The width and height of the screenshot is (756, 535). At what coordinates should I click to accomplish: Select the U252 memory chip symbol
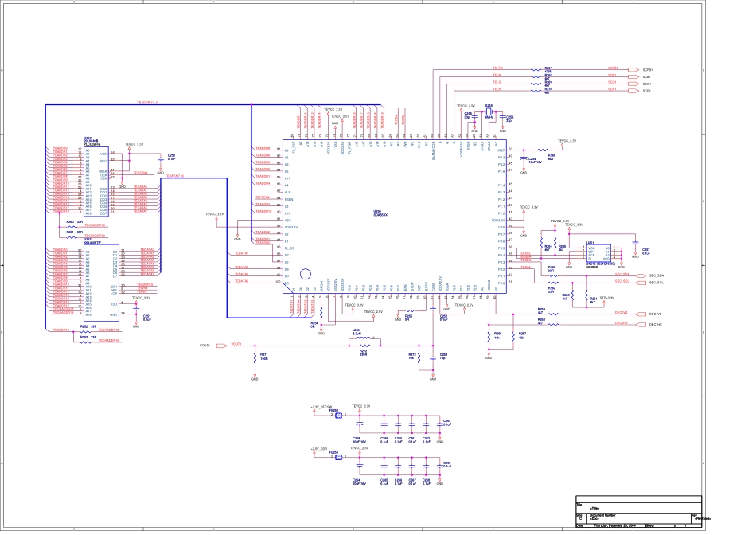point(95,179)
